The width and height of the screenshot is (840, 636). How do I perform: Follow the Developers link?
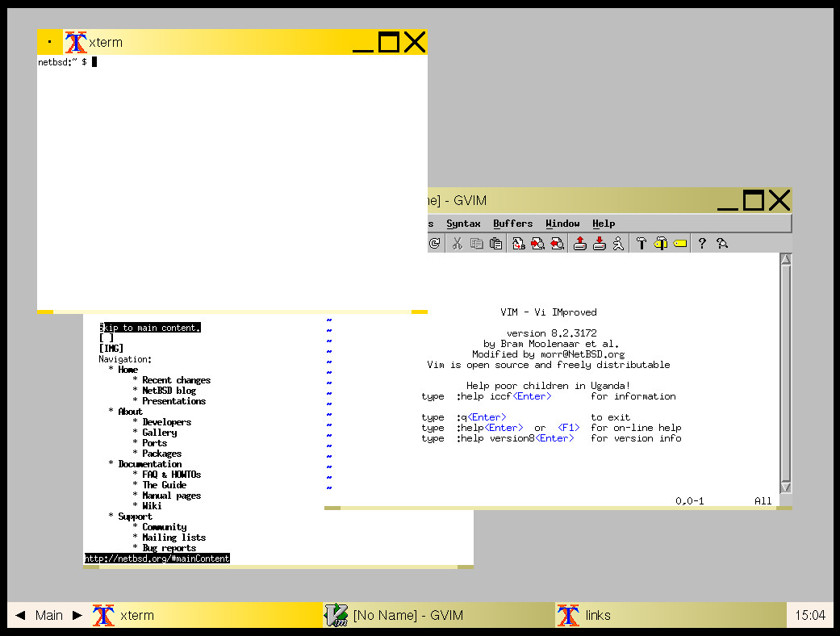point(166,421)
